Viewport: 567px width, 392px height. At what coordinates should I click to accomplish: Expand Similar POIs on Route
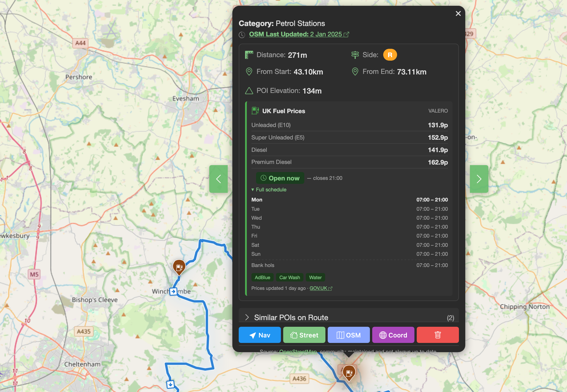pos(291,318)
